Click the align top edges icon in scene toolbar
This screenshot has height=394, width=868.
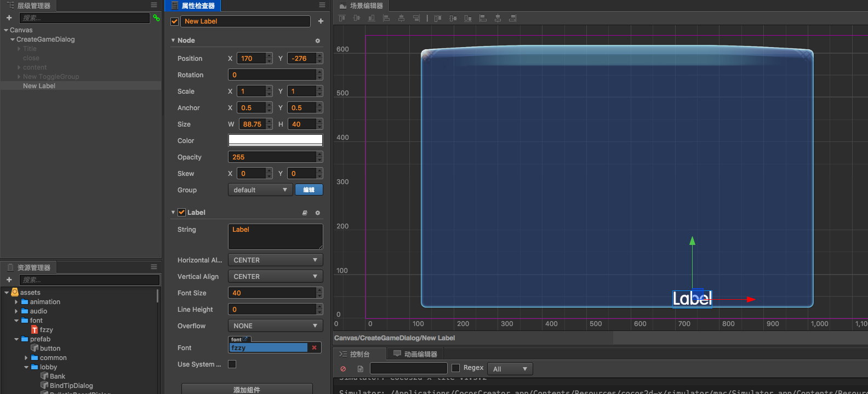pyautogui.click(x=342, y=18)
